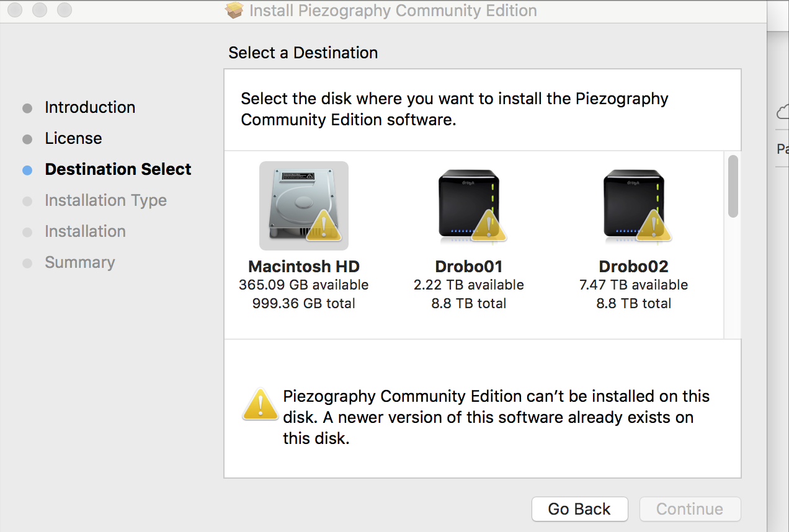Click the License step in the sidebar
Image resolution: width=789 pixels, height=532 pixels.
tap(73, 138)
